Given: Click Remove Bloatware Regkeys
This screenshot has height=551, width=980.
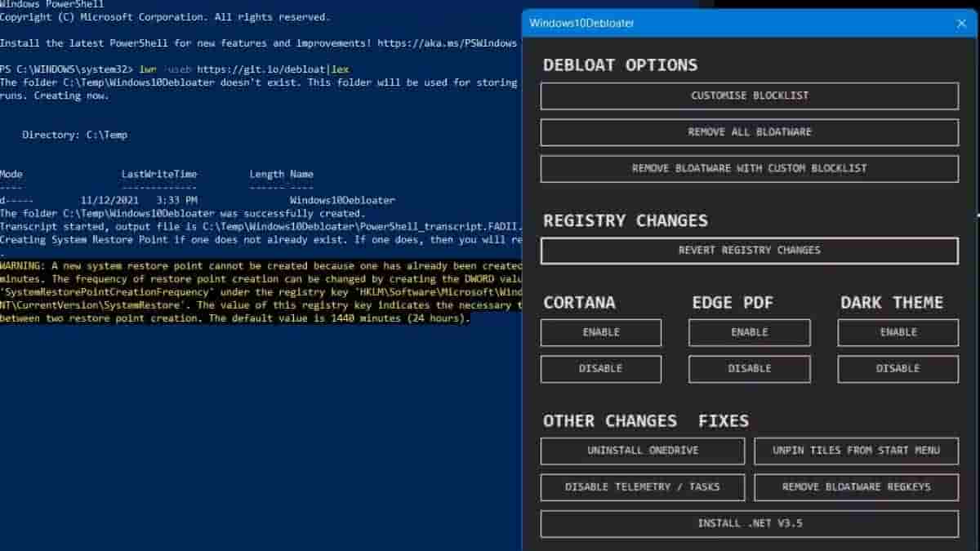Looking at the screenshot, I should (856, 487).
